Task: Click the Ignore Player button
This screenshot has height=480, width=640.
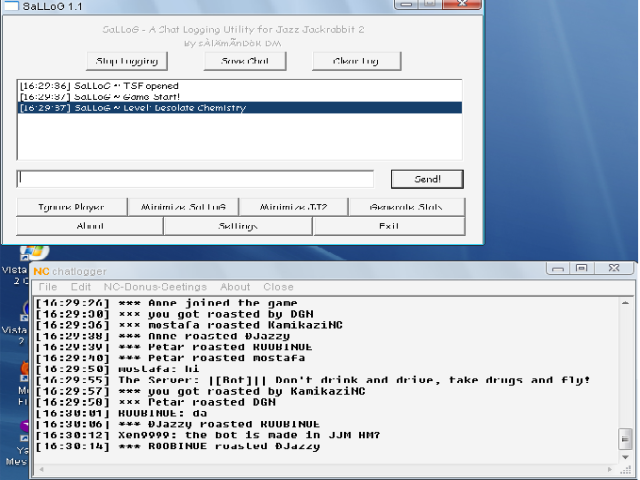Action: coord(71,207)
